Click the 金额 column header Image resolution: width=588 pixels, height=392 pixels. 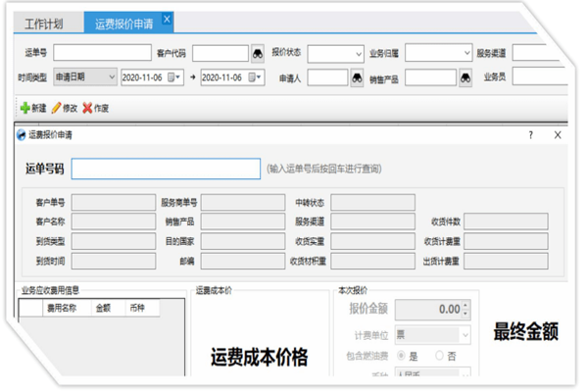pos(103,307)
